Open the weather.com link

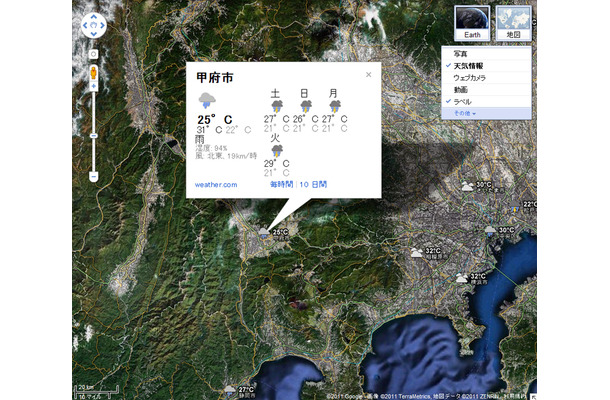pyautogui.click(x=216, y=185)
